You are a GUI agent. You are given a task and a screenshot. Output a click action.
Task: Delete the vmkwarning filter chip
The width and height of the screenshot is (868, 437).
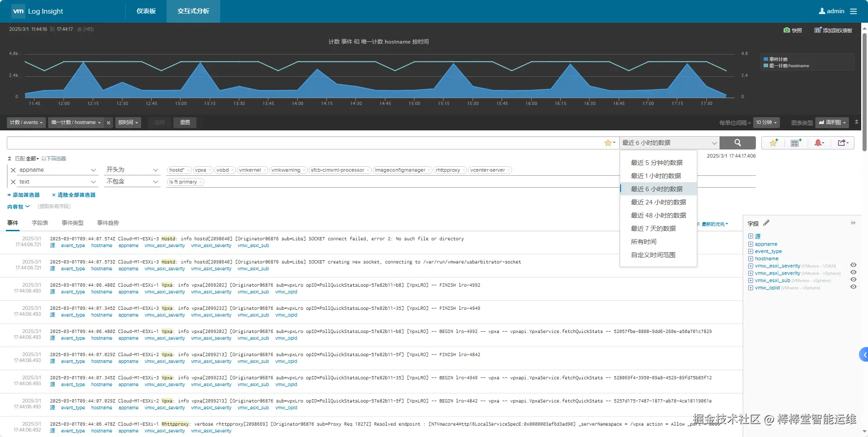click(x=305, y=170)
